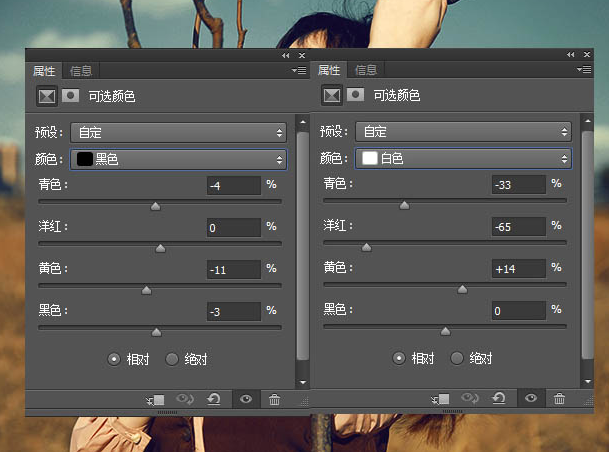
Task: Click 黑色 slider handle in left panel
Action: point(157,332)
